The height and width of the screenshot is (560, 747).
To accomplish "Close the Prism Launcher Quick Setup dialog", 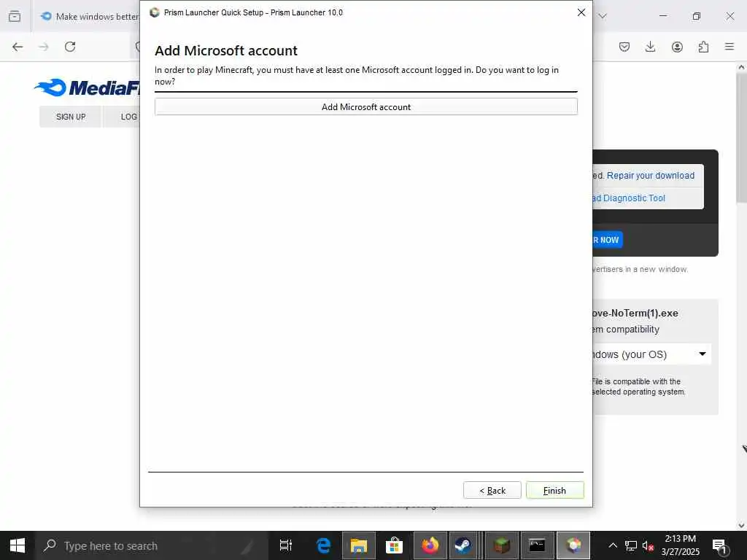I will click(581, 12).
